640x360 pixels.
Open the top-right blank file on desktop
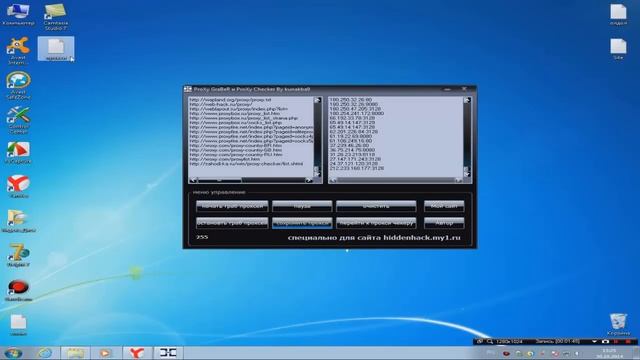coord(618,14)
